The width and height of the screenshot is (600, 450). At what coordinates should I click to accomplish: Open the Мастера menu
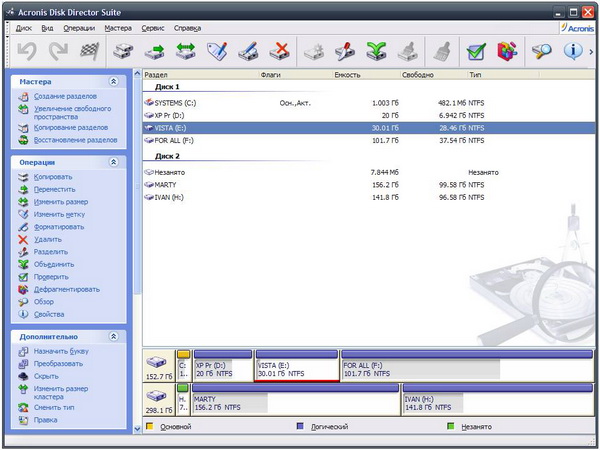click(x=118, y=28)
